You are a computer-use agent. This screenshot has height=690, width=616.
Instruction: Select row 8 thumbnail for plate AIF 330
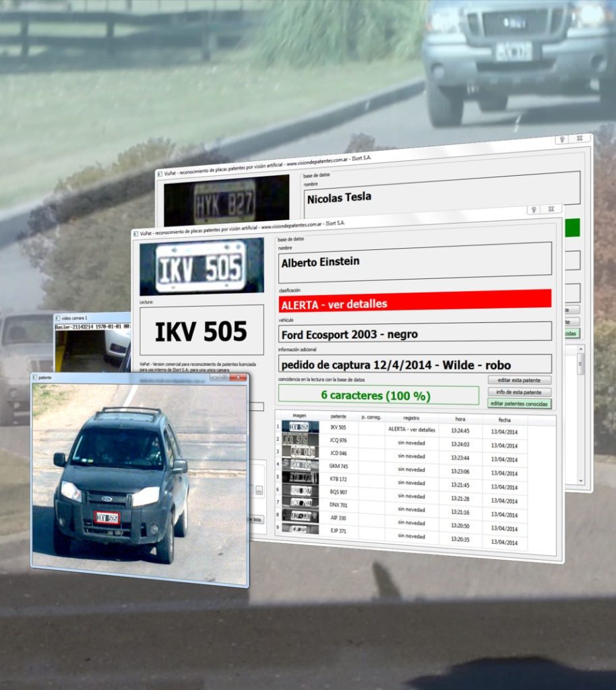point(300,515)
